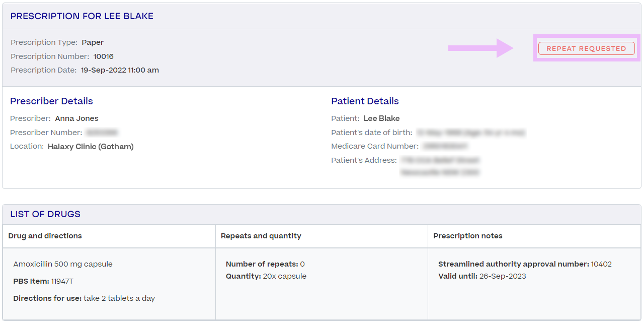Click the blurred Medicare card number
The height and width of the screenshot is (323, 644).
(x=445, y=146)
